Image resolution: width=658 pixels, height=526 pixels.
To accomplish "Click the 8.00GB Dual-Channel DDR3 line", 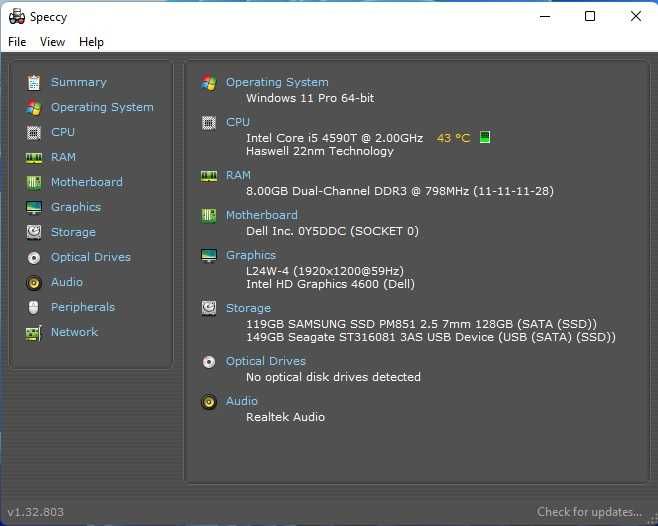I will click(x=400, y=191).
